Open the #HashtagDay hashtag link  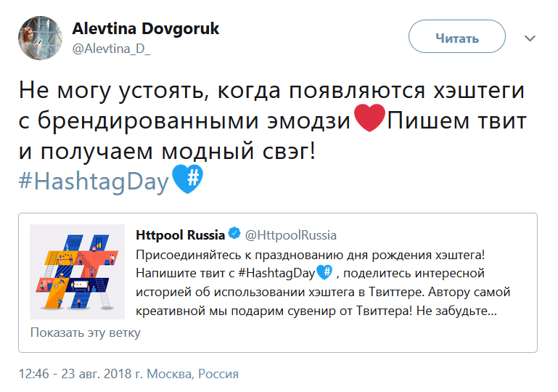coord(94,181)
